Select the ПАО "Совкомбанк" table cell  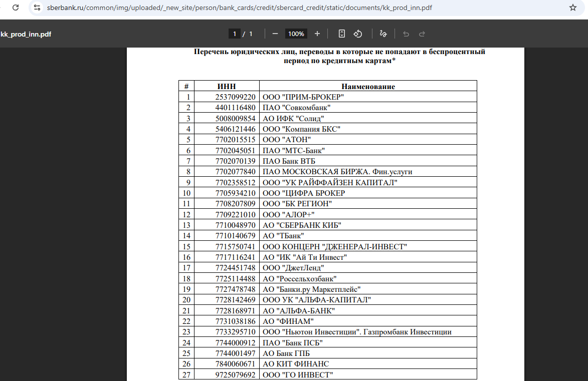(x=297, y=108)
